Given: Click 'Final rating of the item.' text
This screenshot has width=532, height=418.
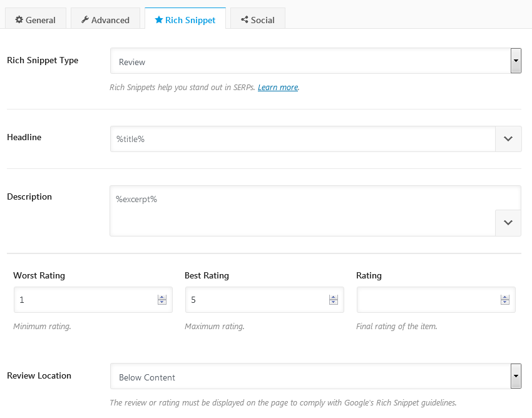Looking at the screenshot, I should pos(397,327).
